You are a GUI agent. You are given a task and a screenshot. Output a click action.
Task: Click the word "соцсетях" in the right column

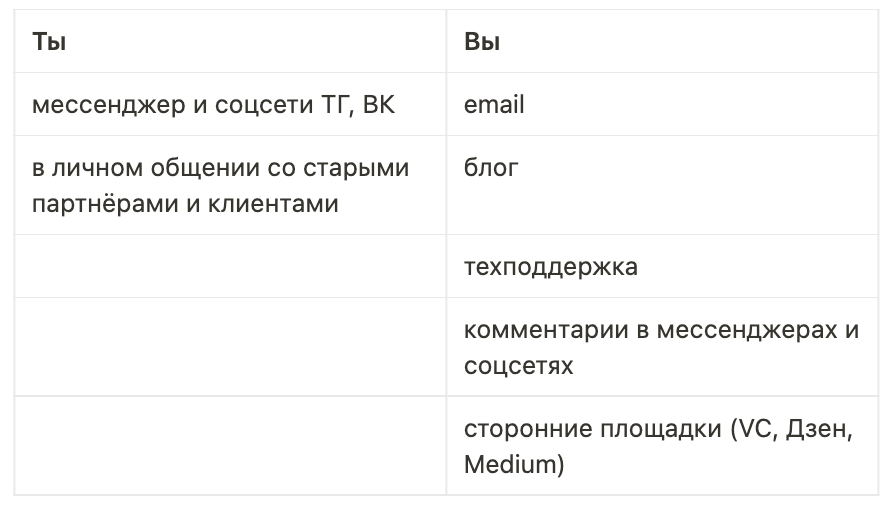518,366
